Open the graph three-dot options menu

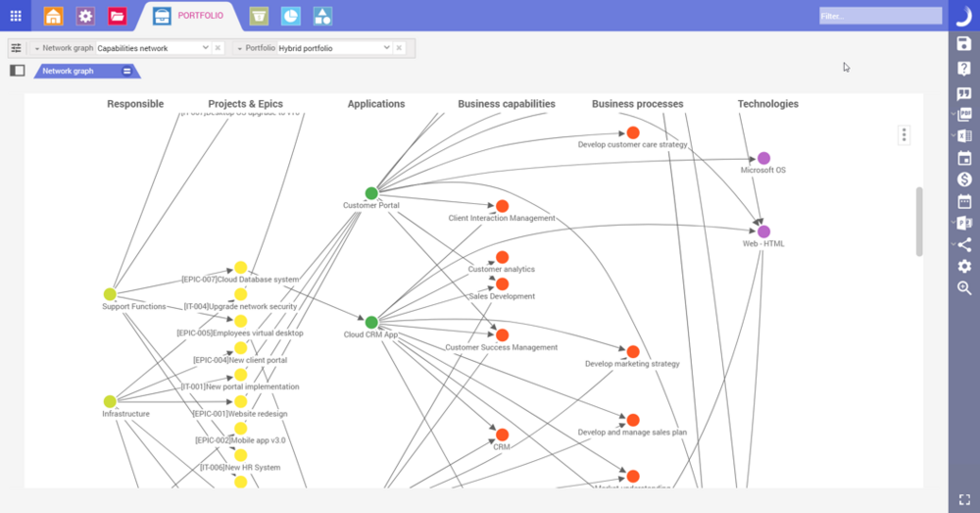click(x=904, y=134)
